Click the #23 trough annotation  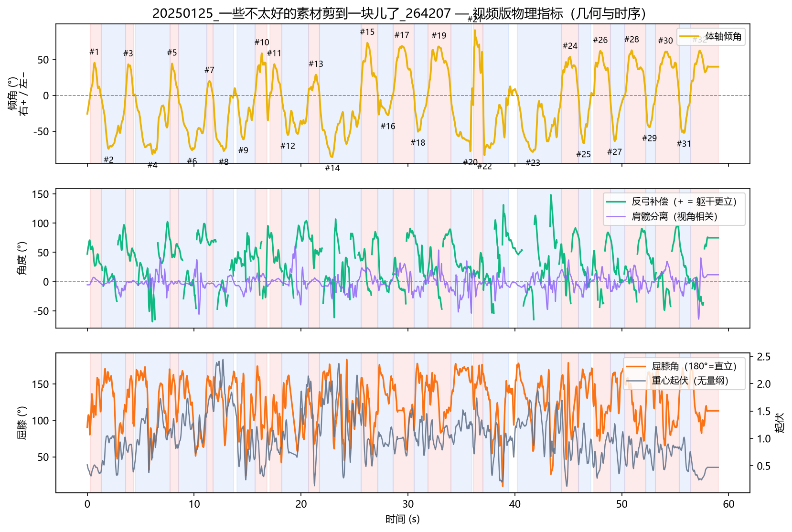coord(533,162)
